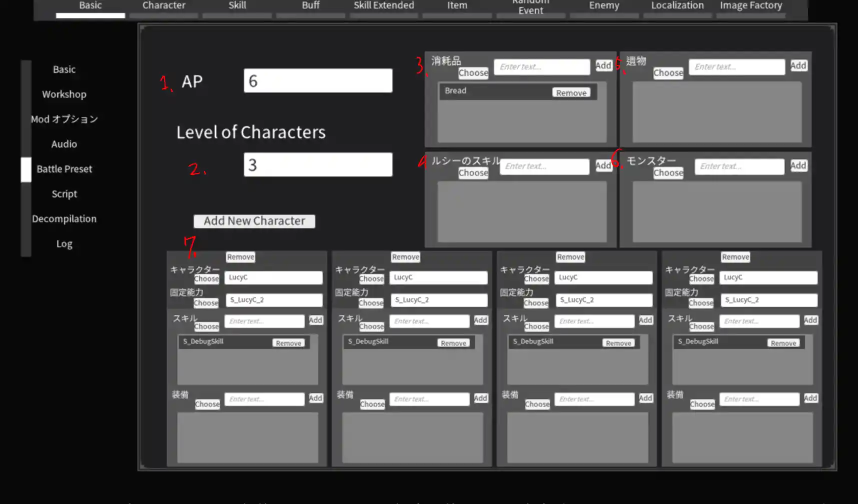Remove S_DebugSkill in second card
858x504 pixels.
pyautogui.click(x=453, y=343)
